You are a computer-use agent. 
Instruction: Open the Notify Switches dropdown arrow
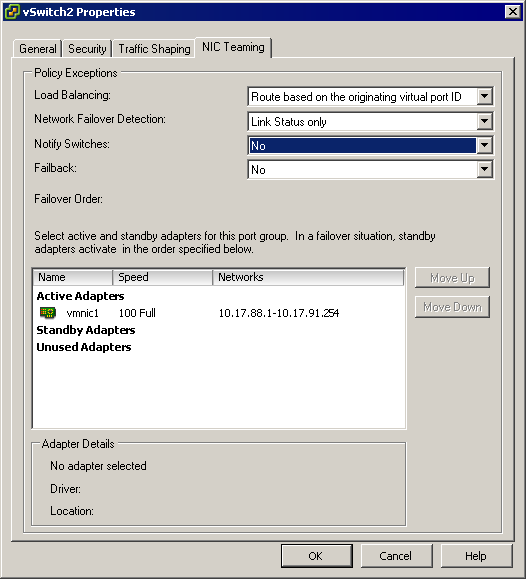[484, 145]
